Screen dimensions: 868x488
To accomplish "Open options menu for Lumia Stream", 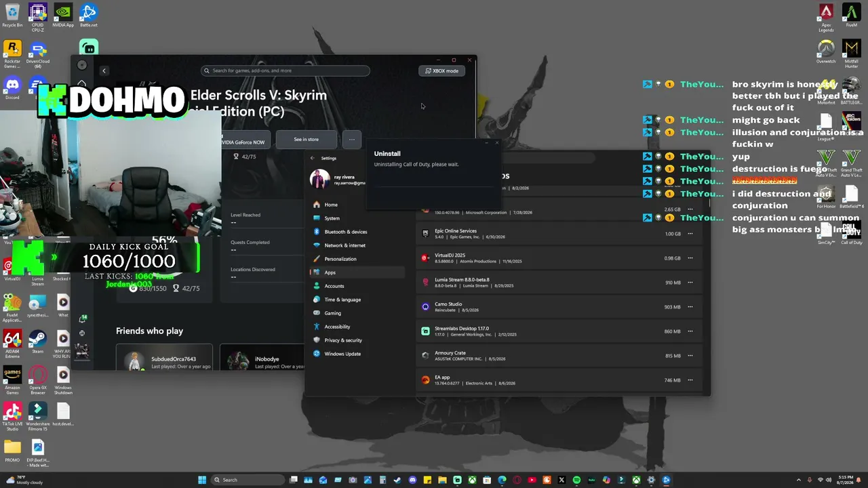I will click(690, 283).
